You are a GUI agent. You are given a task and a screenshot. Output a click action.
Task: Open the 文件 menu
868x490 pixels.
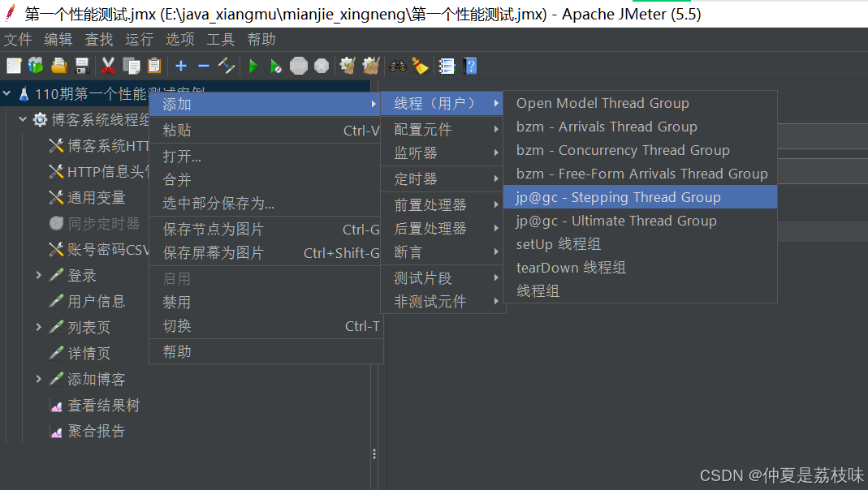pos(18,40)
